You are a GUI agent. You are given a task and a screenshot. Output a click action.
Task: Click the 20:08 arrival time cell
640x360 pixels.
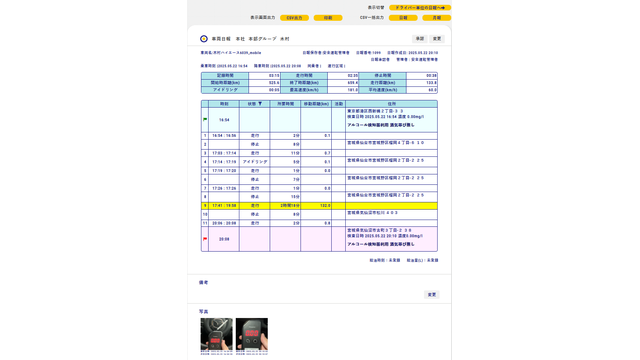224,239
